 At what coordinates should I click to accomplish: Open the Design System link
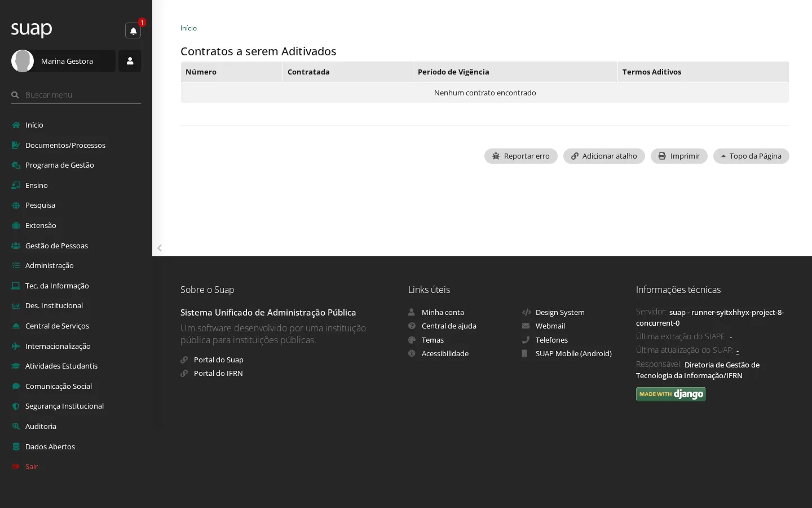click(x=560, y=312)
